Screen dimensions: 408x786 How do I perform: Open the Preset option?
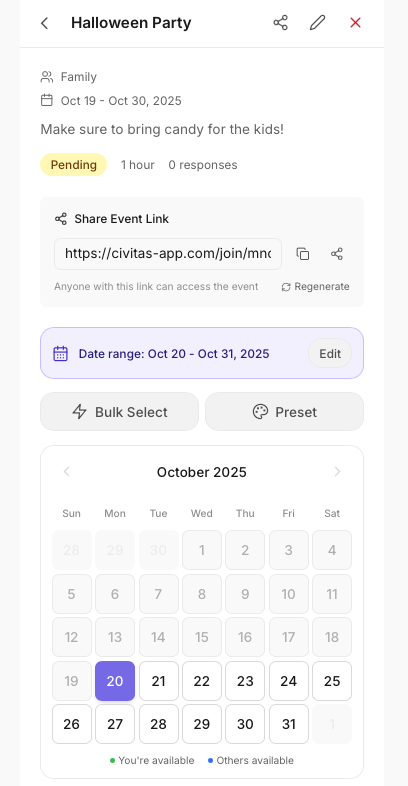pos(285,412)
